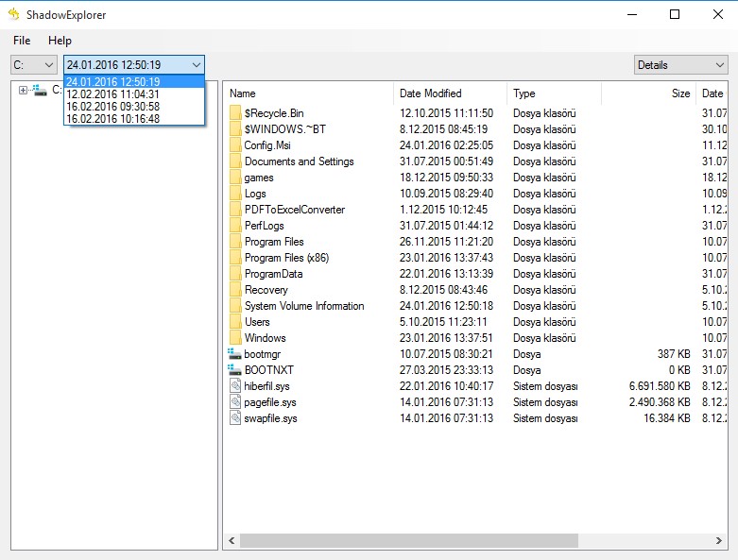
Task: Maximize the ShadowExplorer window
Action: tap(675, 14)
